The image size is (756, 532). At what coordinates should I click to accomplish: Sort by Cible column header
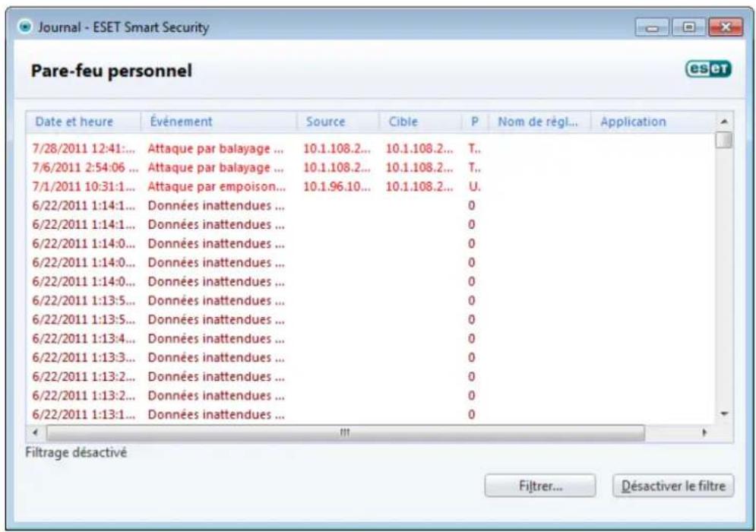click(x=420, y=122)
